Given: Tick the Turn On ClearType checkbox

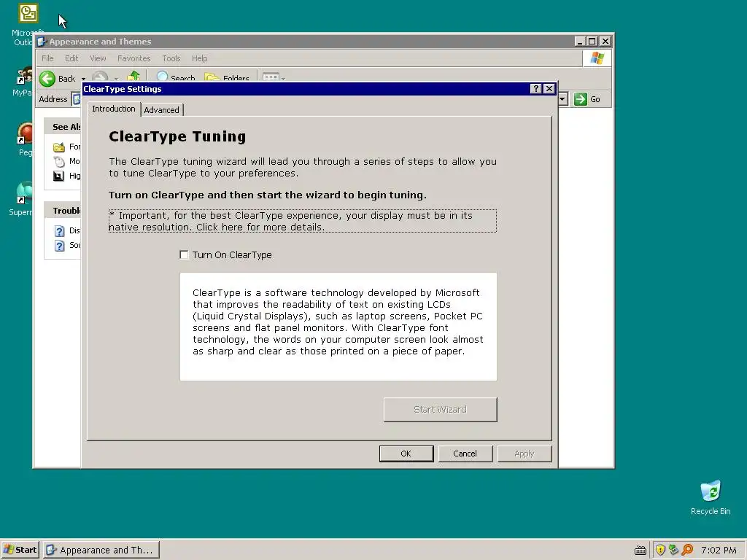Looking at the screenshot, I should (184, 254).
